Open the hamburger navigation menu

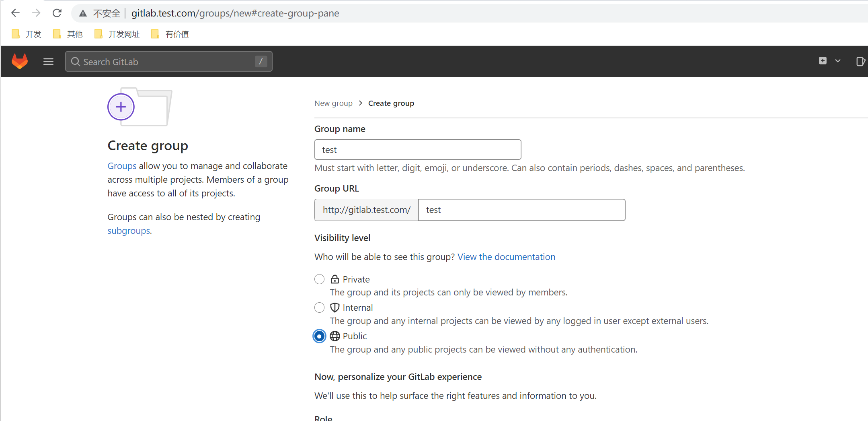[48, 62]
